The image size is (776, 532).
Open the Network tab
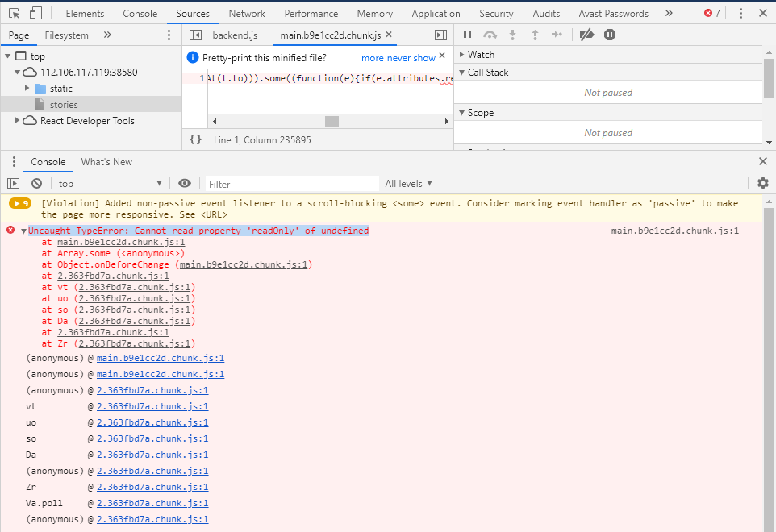point(247,14)
